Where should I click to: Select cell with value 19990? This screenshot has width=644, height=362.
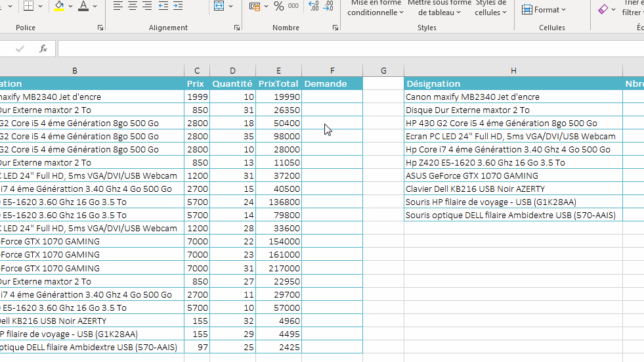coord(278,97)
